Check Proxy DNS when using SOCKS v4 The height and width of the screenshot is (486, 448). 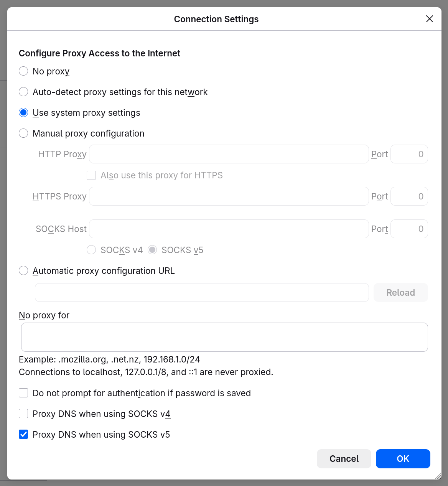point(23,414)
